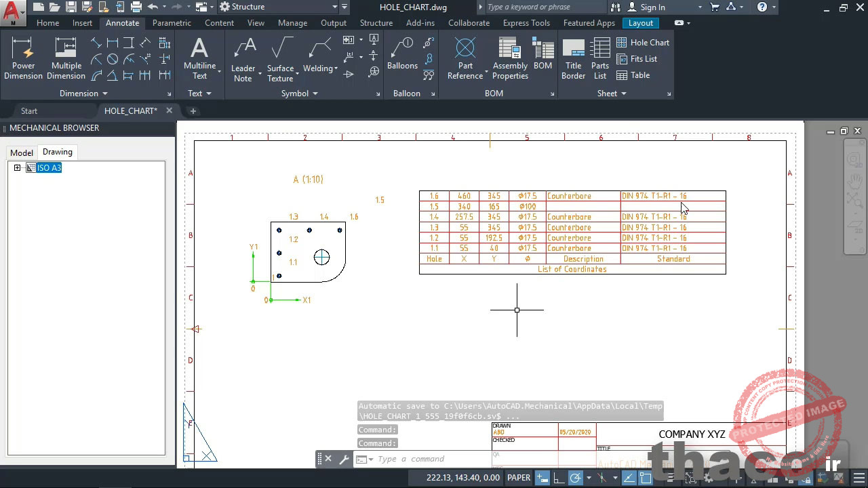The image size is (868, 488).
Task: Expand the Dimension panel dropdown
Action: coord(83,94)
